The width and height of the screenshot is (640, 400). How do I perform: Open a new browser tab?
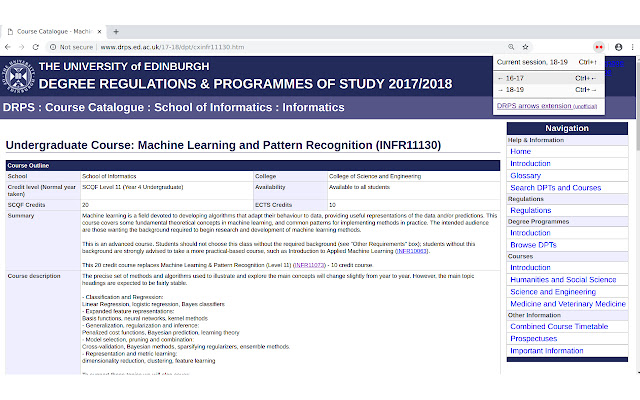(116, 31)
